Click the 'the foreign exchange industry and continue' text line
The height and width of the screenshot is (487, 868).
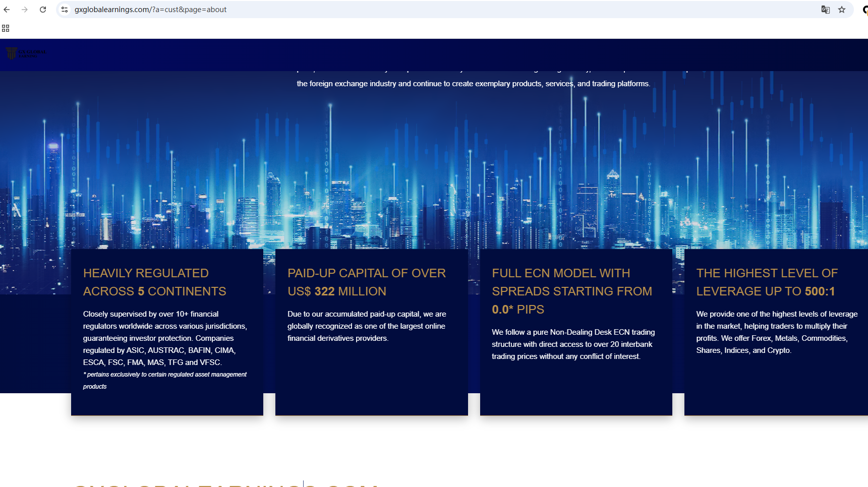474,84
